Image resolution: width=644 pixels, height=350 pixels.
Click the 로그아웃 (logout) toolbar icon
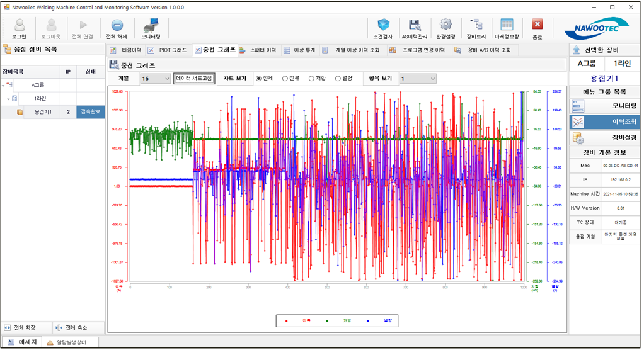pyautogui.click(x=51, y=25)
